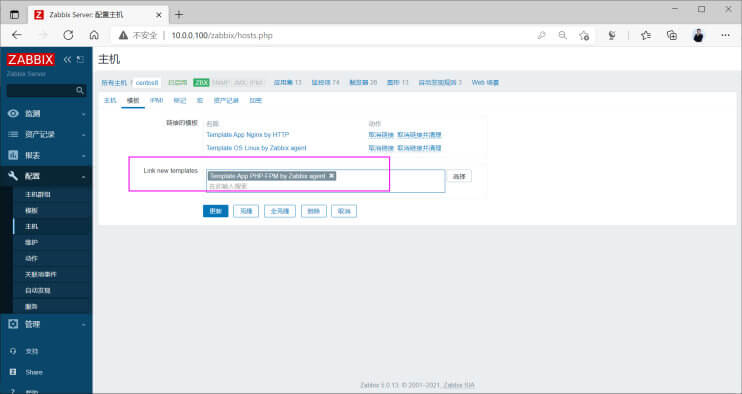Reload the page with refresh icon
Image resolution: width=742 pixels, height=394 pixels.
pos(68,35)
